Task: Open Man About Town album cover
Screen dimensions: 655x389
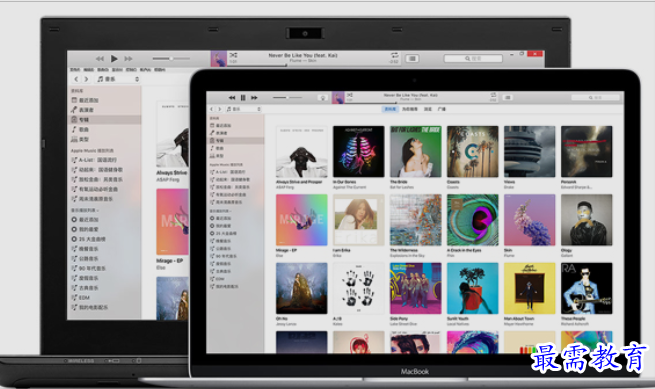Action: tap(530, 288)
